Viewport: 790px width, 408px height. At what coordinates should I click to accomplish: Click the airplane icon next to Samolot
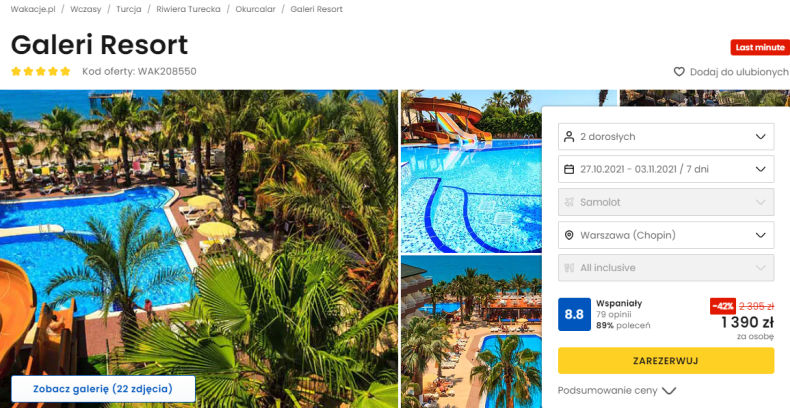pyautogui.click(x=569, y=202)
